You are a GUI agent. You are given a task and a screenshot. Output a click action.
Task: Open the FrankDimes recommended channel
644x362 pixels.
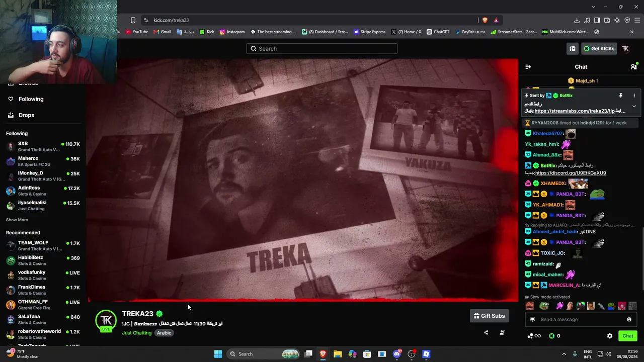43,290
